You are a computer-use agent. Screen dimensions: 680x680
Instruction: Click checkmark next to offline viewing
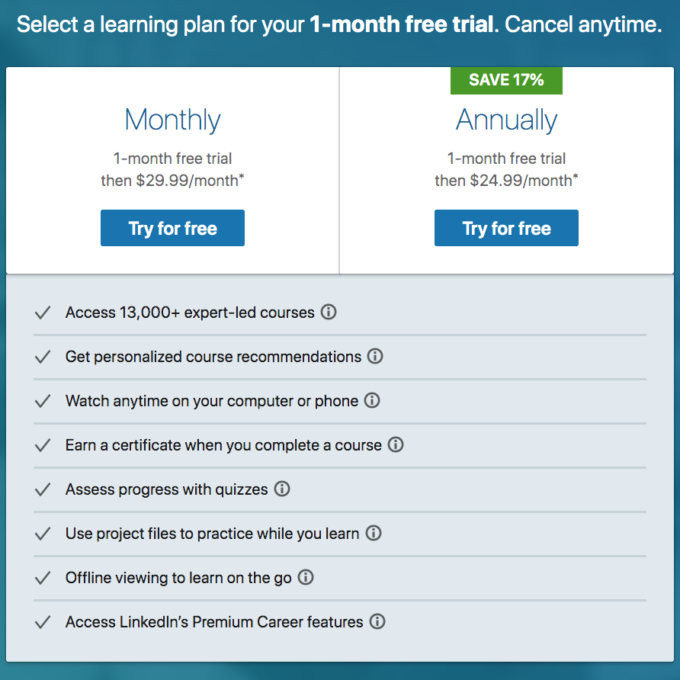point(42,578)
